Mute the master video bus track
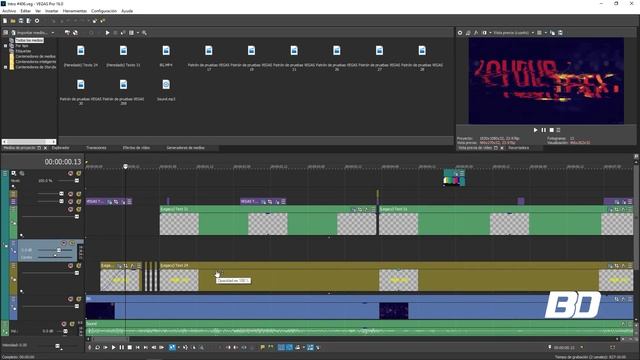Image resolution: width=640 pixels, height=360 pixels. click(x=71, y=173)
